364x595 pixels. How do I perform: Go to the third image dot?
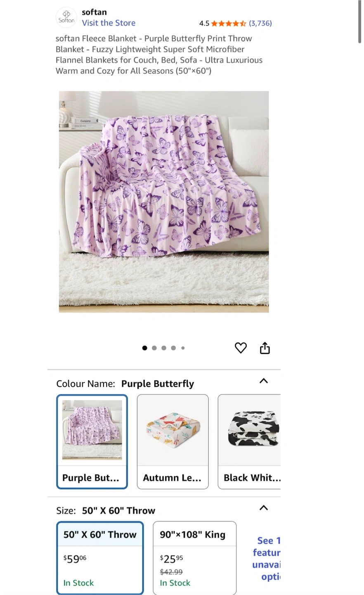click(x=164, y=348)
